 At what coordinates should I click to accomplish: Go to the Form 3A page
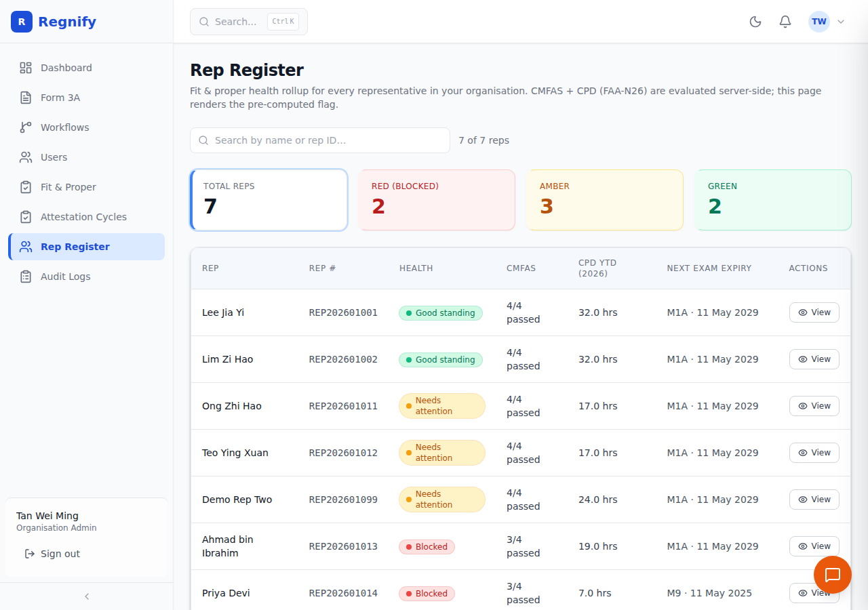point(86,98)
